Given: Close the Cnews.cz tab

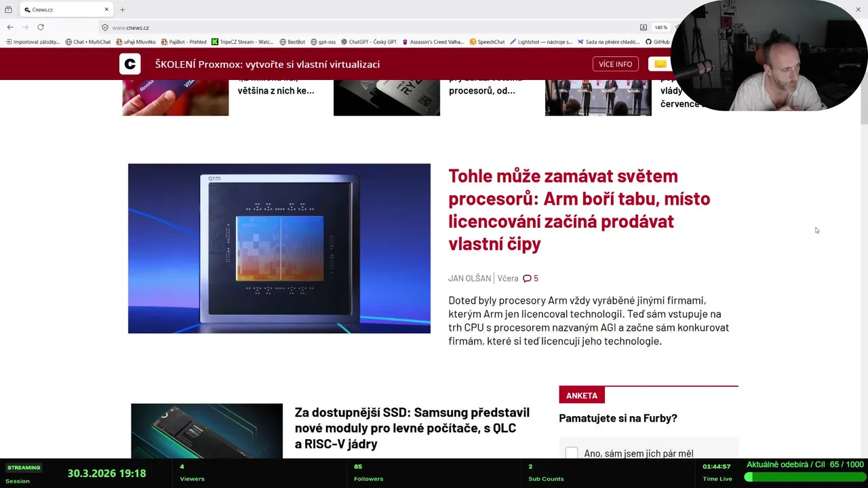Looking at the screenshot, I should click(x=106, y=9).
